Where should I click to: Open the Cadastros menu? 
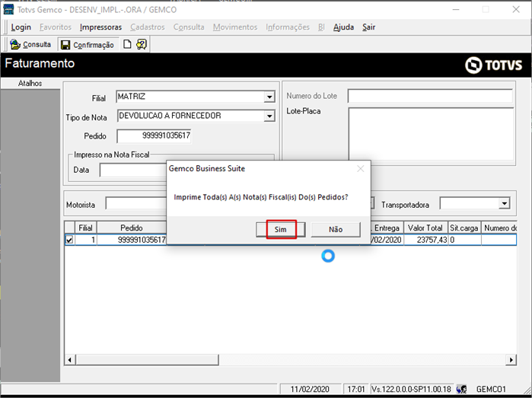tap(147, 27)
